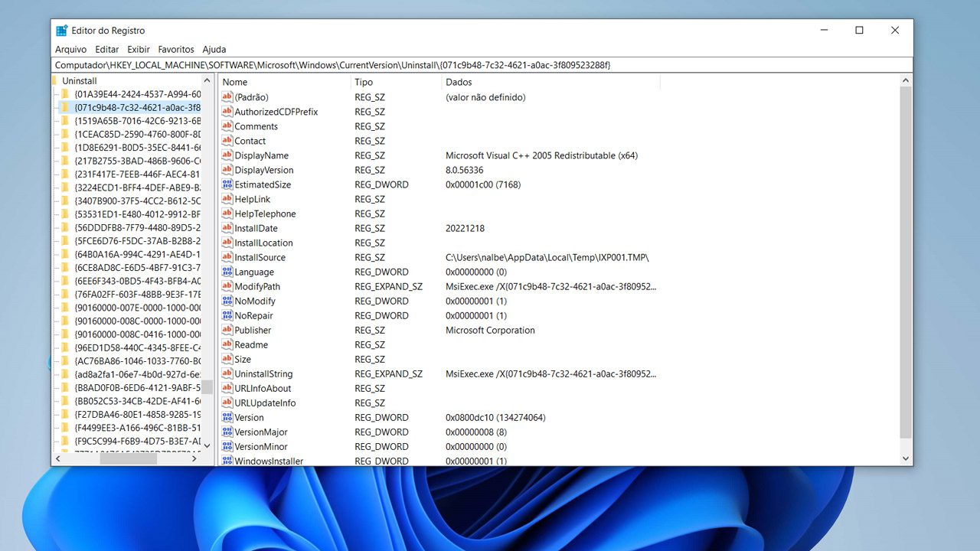The image size is (980, 551).
Task: Open the Editar menu
Action: coord(106,49)
